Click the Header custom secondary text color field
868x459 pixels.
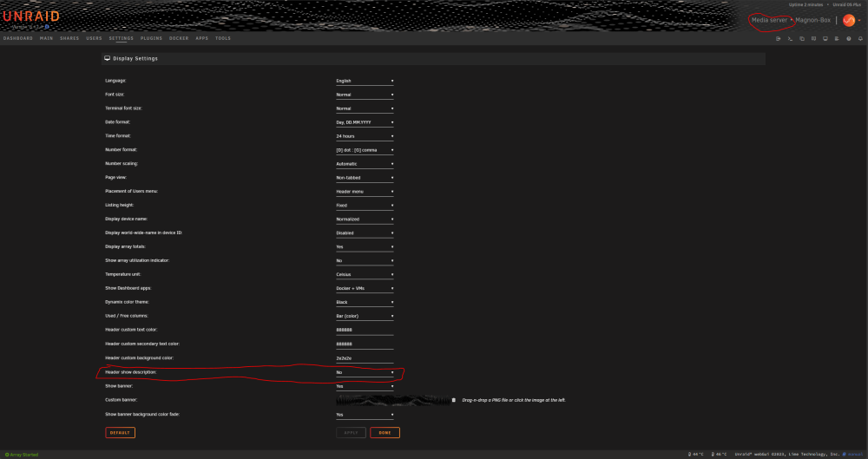pos(365,344)
